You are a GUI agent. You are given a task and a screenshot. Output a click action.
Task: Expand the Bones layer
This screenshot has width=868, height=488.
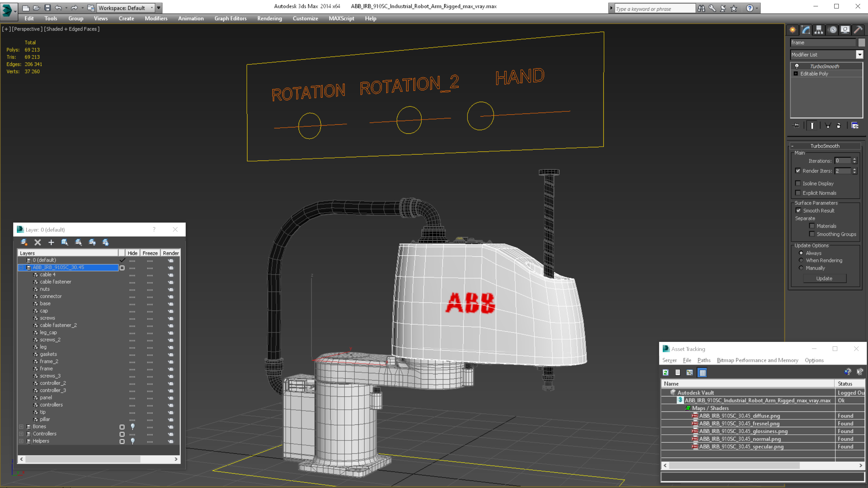tap(21, 426)
